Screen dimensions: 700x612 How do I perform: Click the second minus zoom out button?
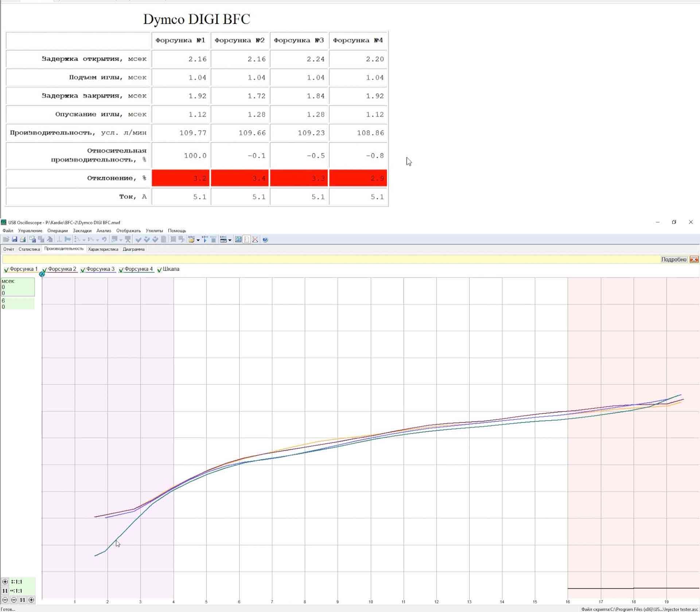(x=14, y=600)
